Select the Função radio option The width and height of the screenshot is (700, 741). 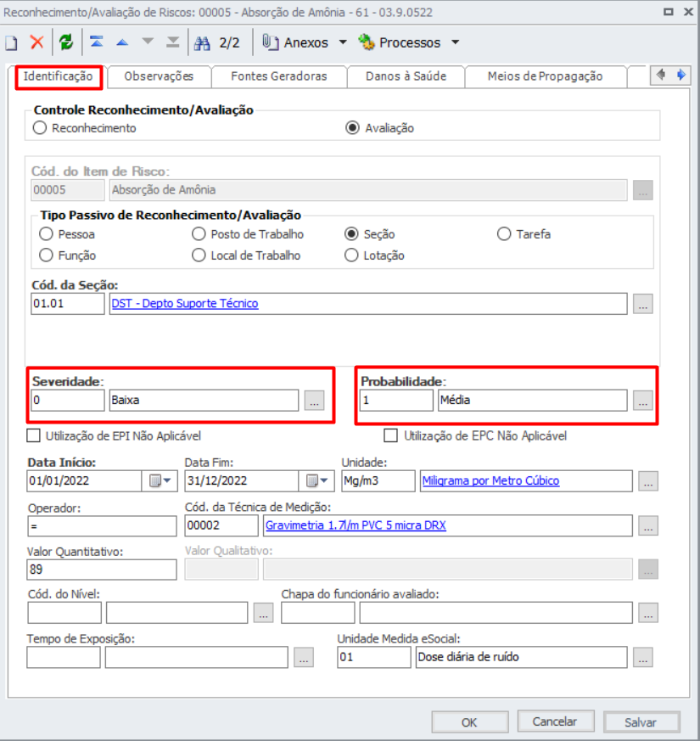(47, 255)
